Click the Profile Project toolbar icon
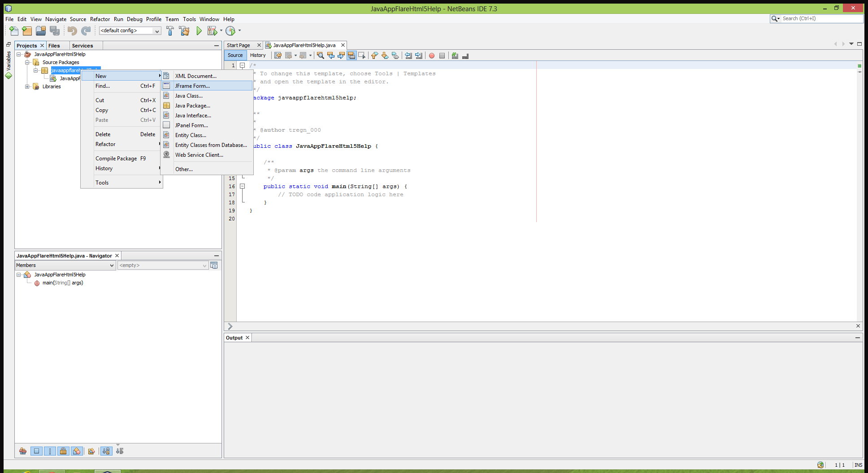The height and width of the screenshot is (473, 868). [x=230, y=31]
